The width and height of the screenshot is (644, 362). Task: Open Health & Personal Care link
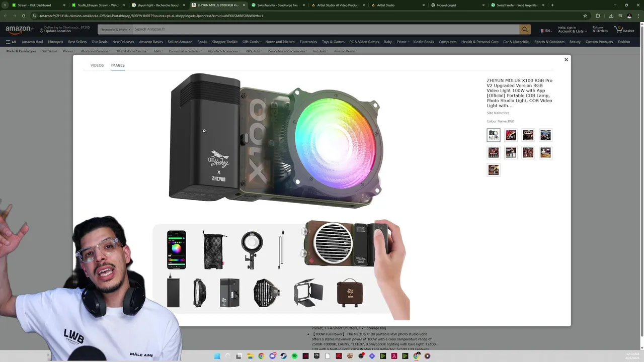(x=480, y=42)
